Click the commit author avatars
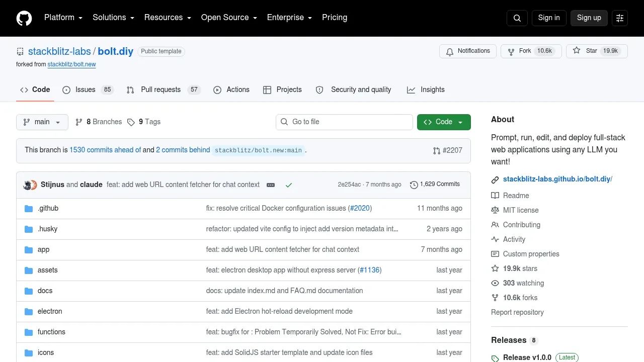This screenshot has height=362, width=644. [30, 185]
